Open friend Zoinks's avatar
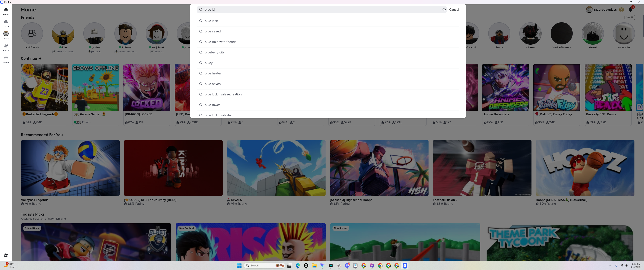The width and height of the screenshot is (644, 270). coord(499,34)
